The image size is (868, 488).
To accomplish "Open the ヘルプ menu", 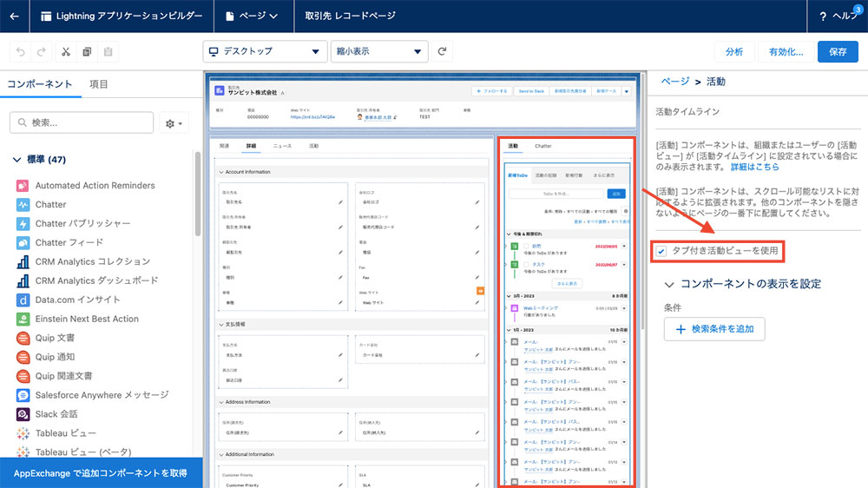I will coord(838,16).
